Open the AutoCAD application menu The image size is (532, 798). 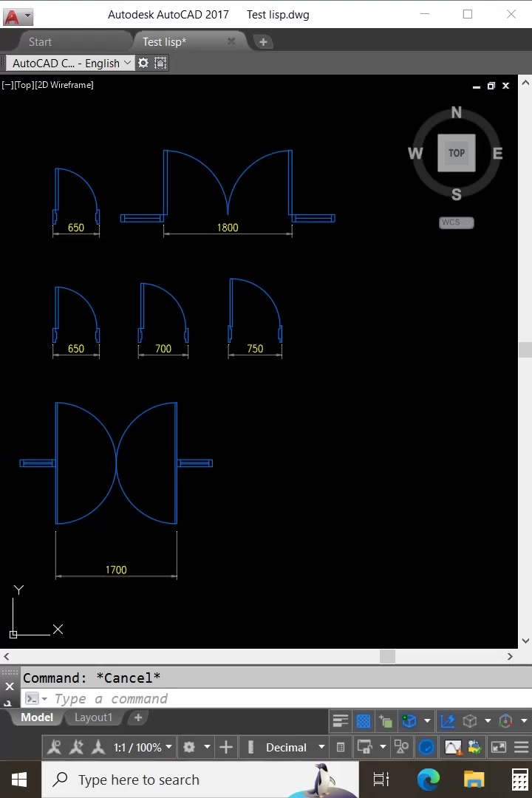pos(18,16)
